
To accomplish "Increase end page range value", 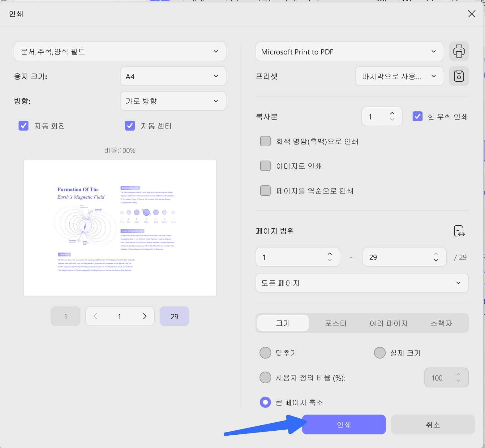I will [x=436, y=254].
